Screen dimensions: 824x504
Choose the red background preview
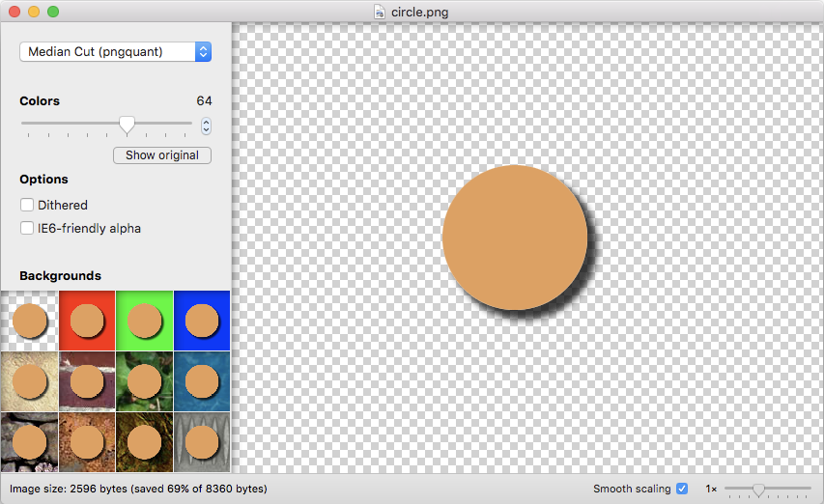point(87,320)
